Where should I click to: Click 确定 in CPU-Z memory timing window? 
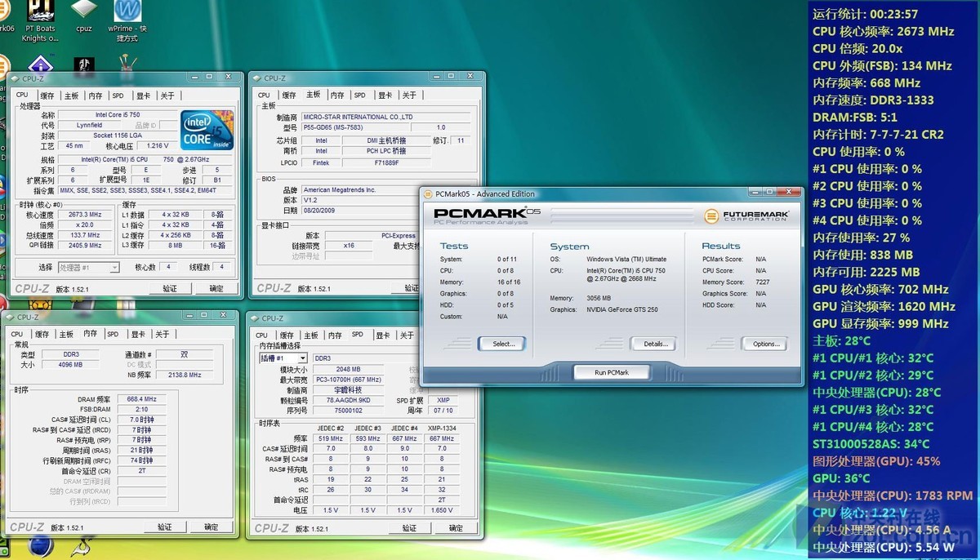[212, 527]
